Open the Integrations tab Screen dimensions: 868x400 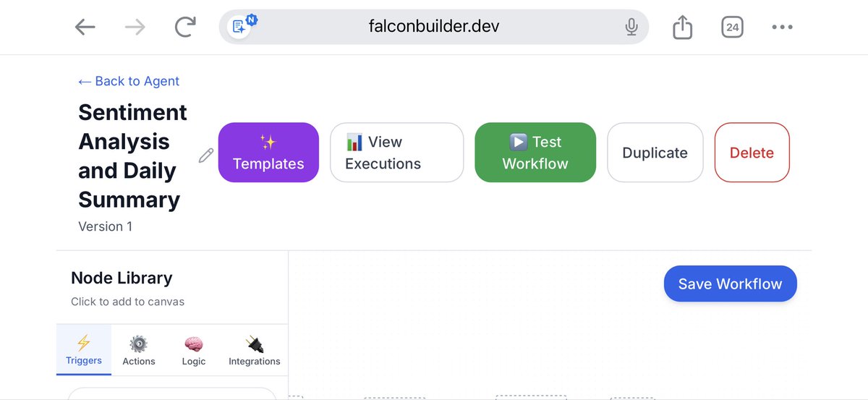[255, 350]
